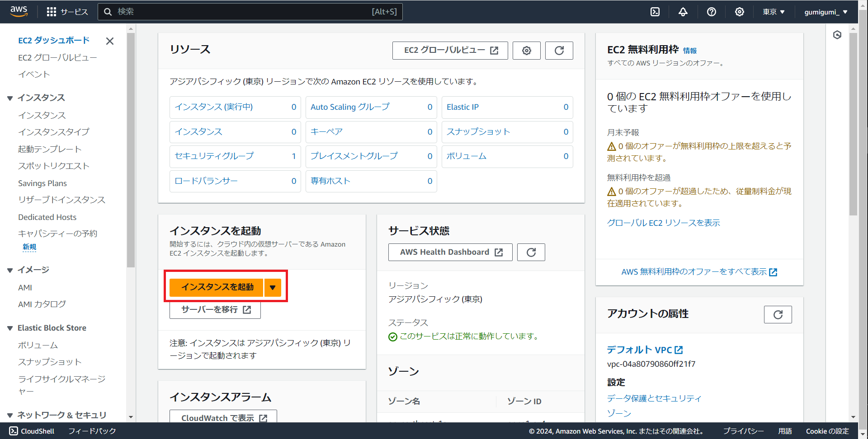Open the gumigumi_ account menu
The height and width of the screenshot is (439, 868).
click(x=826, y=12)
